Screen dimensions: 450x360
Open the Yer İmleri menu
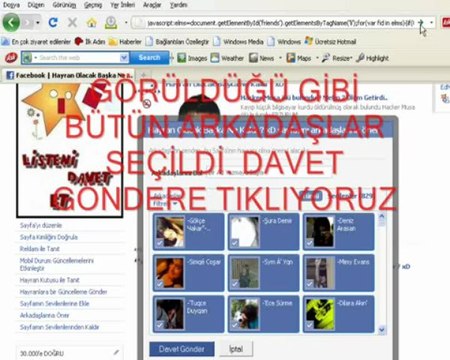[x=123, y=5]
